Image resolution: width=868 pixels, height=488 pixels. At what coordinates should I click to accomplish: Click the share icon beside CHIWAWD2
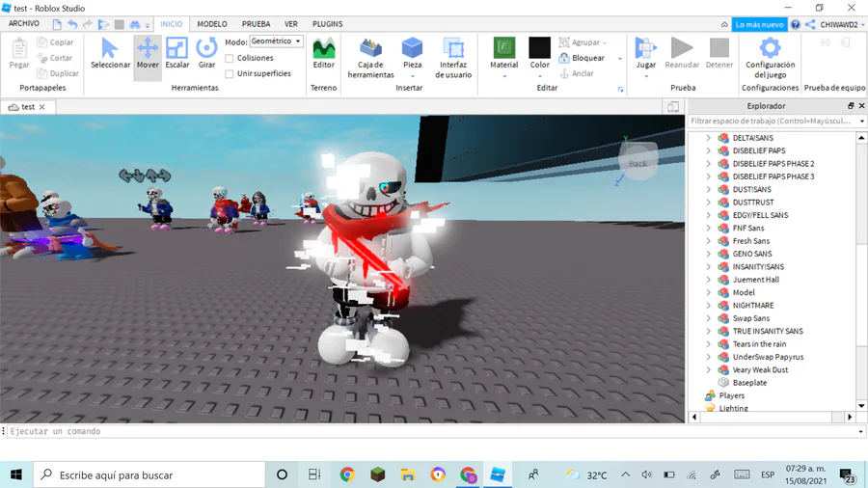click(810, 24)
